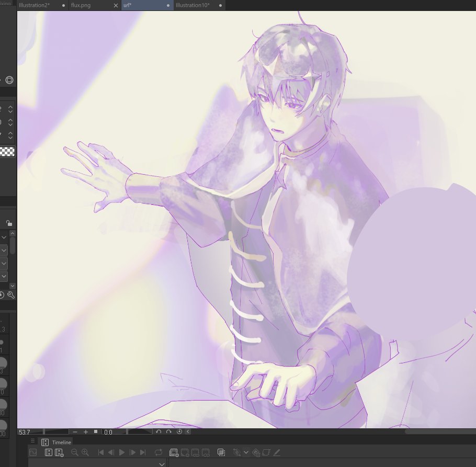Collapse the navigation bar with the left chevron

pos(188,431)
